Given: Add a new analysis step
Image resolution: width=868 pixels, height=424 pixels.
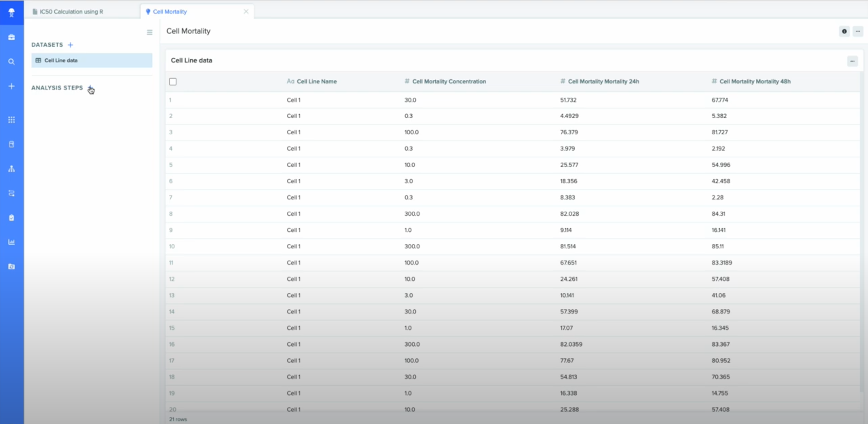Looking at the screenshot, I should (x=90, y=88).
